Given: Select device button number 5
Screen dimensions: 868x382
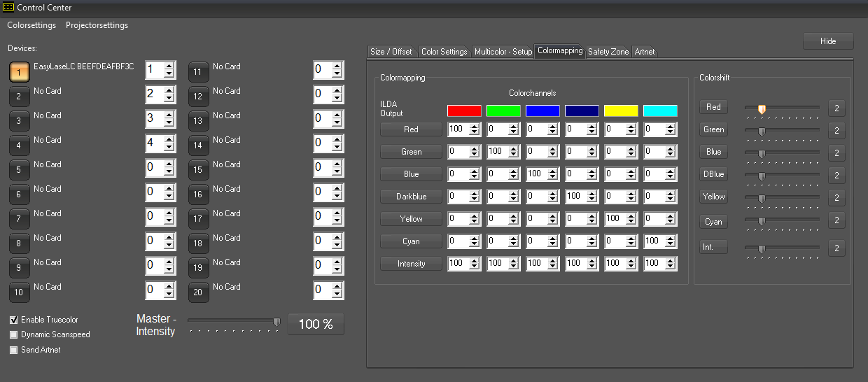Looking at the screenshot, I should pyautogui.click(x=20, y=169).
